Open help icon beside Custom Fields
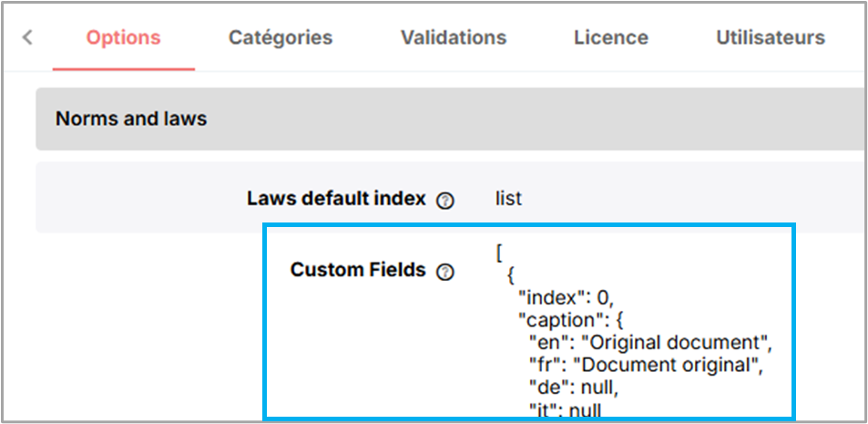The height and width of the screenshot is (424, 868). click(444, 272)
